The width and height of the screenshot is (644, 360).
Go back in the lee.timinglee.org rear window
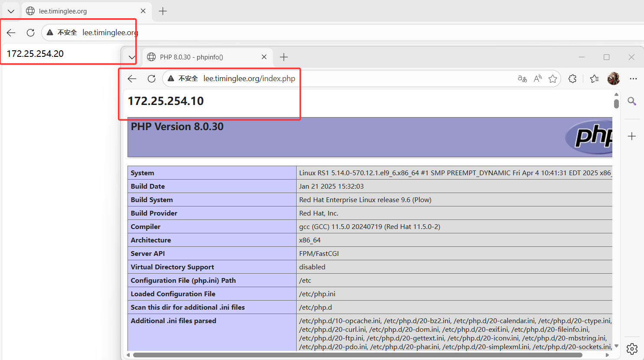pyautogui.click(x=11, y=33)
